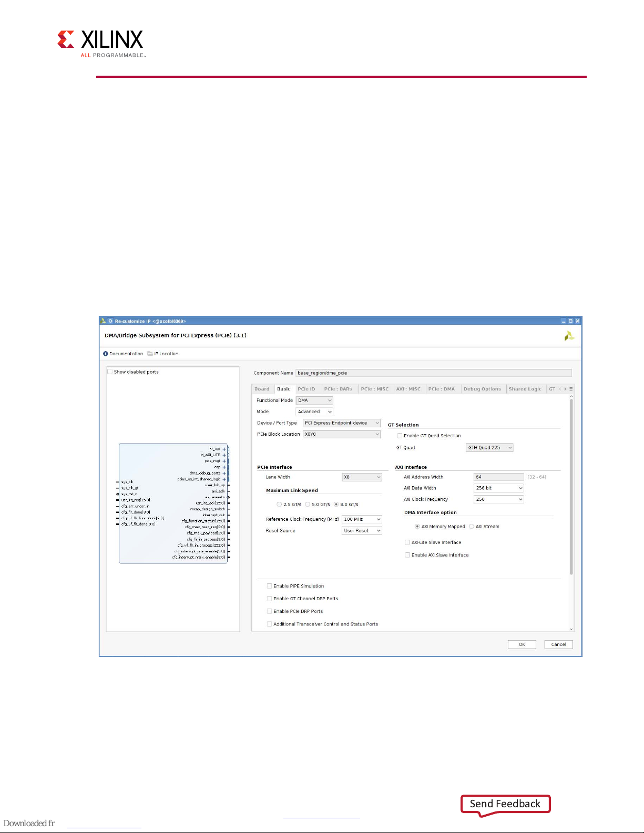Open the Reference Clock Frequency dropdown
This screenshot has height=833, width=644.
tap(362, 519)
